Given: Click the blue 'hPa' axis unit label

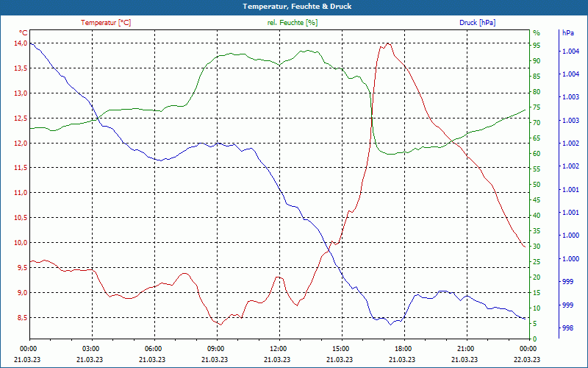Looking at the screenshot, I should 567,32.
